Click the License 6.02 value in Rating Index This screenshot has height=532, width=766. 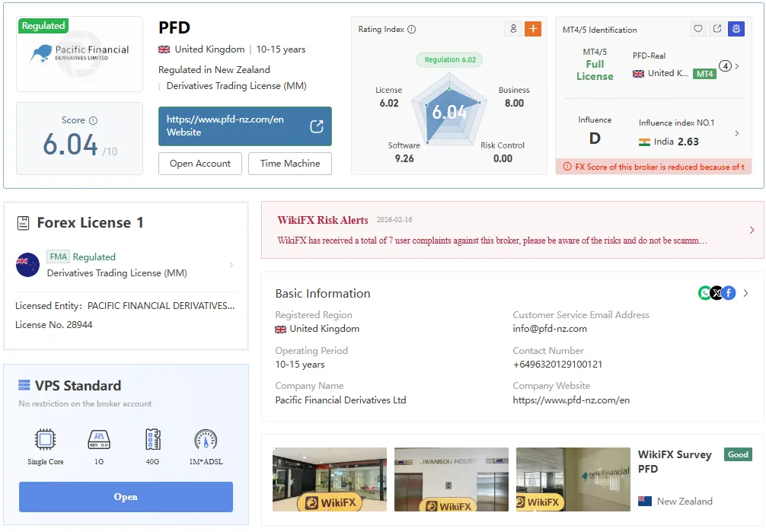tap(389, 103)
